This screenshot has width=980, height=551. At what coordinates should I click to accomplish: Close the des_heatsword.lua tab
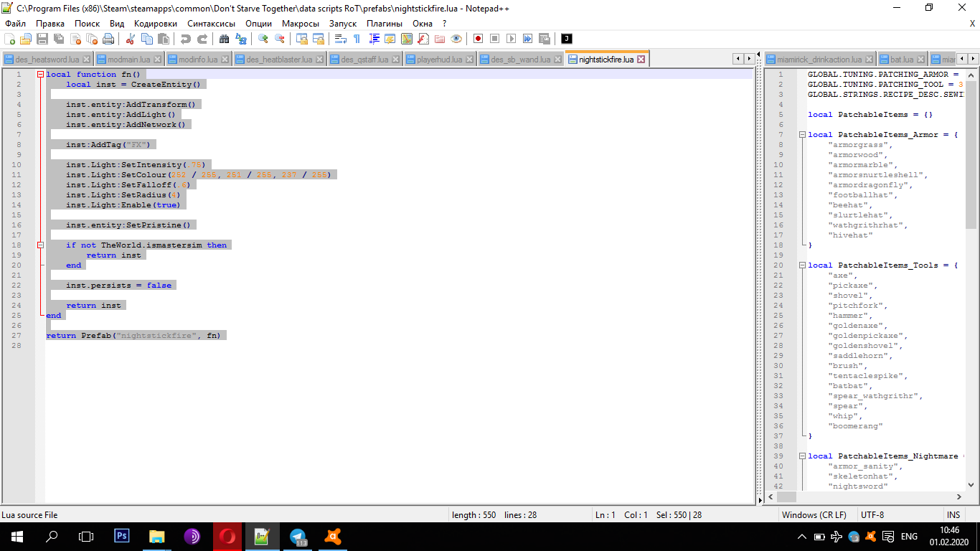[x=87, y=60]
